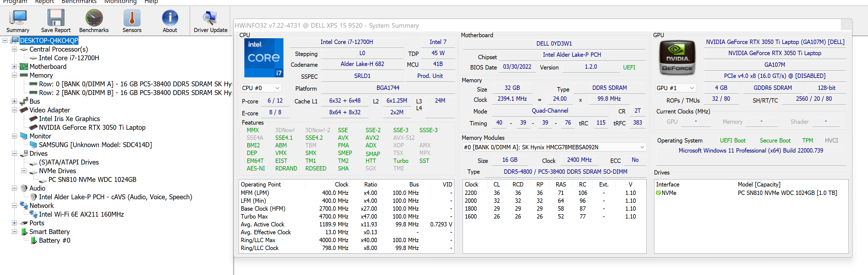Collapse the Central Processor(s) branch
Image resolution: width=868 pixels, height=275 pixels.
pyautogui.click(x=14, y=49)
